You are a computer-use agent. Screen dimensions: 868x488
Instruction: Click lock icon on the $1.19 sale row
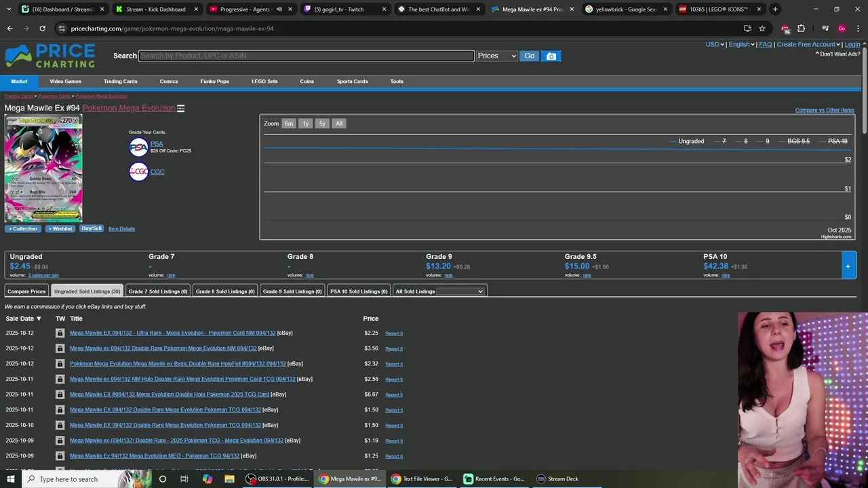point(60,441)
